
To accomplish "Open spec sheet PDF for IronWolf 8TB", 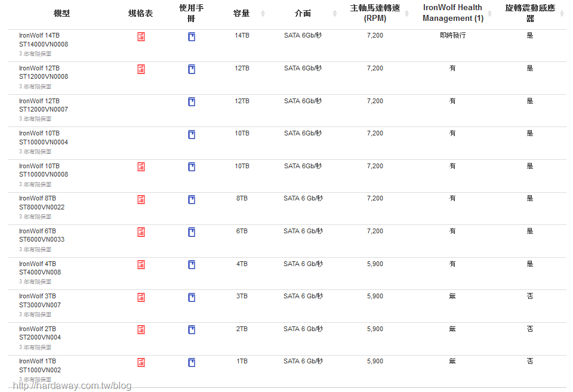I will (x=141, y=199).
